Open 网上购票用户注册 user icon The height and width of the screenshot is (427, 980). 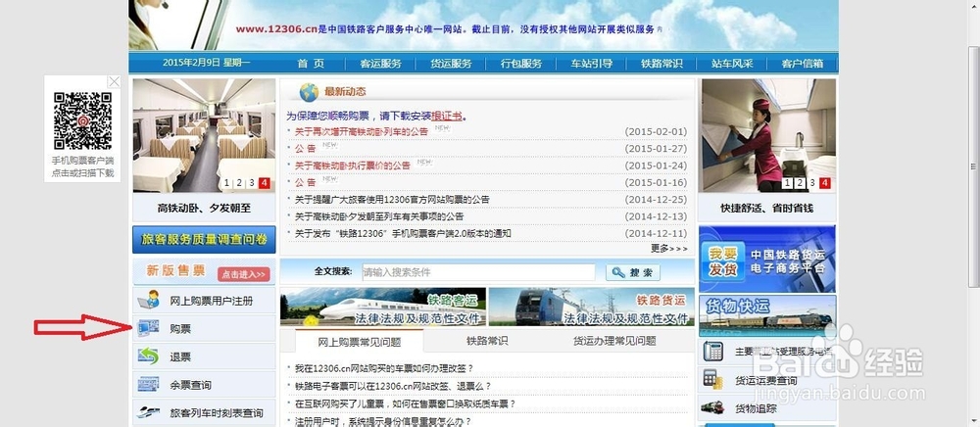pos(149,301)
